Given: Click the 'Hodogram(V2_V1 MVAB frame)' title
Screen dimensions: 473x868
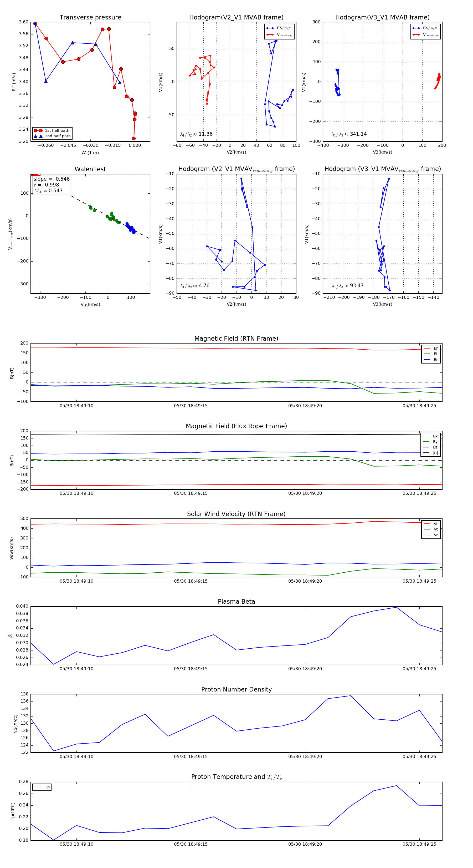Looking at the screenshot, I should [x=236, y=18].
